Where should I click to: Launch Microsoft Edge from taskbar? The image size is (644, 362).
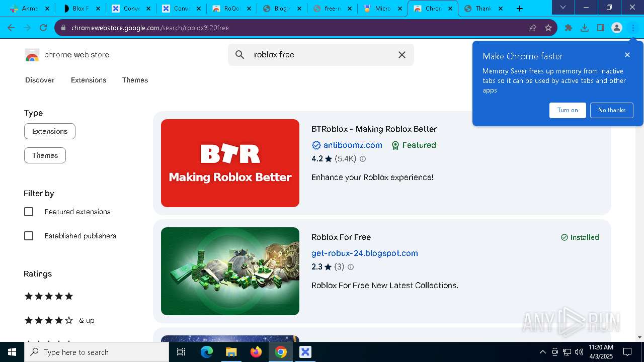point(207,352)
